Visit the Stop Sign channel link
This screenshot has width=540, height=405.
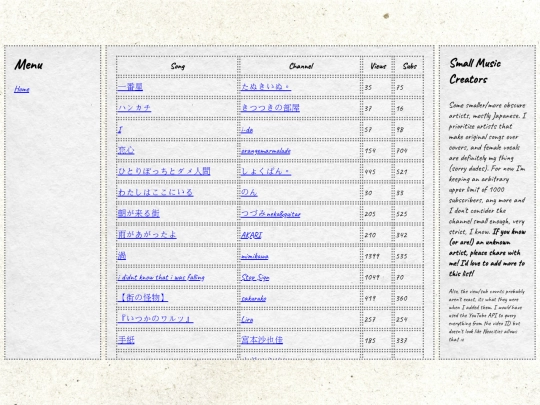tap(255, 277)
